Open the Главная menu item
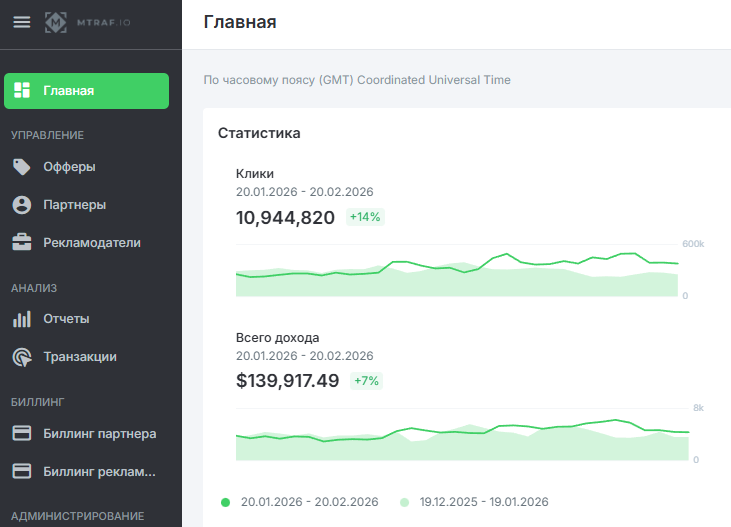This screenshot has width=731, height=527. [69, 91]
